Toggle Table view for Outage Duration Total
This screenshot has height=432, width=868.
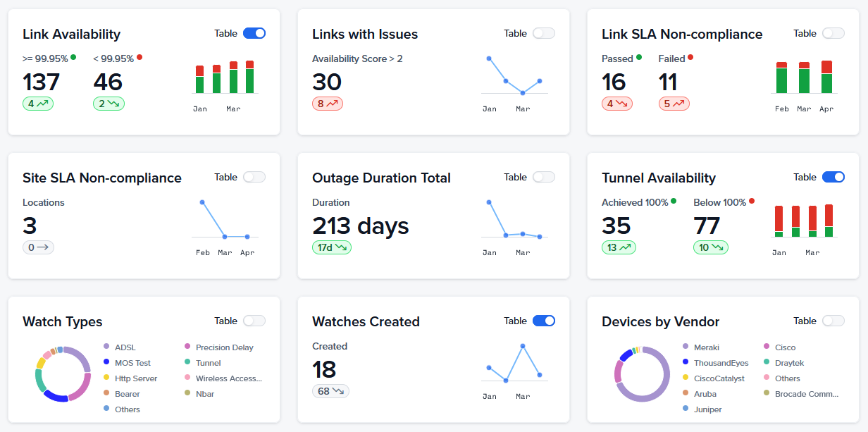point(544,177)
